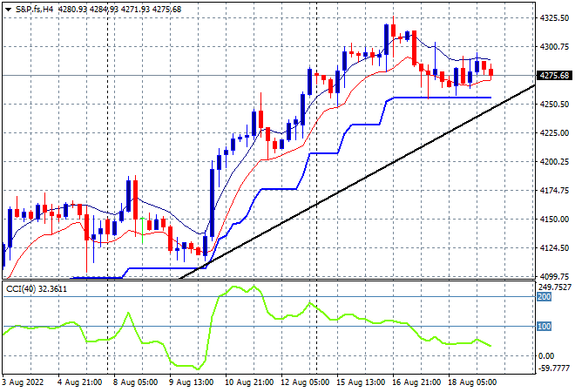Click the CCI 200 level label
This screenshot has width=575, height=392.
tap(544, 297)
